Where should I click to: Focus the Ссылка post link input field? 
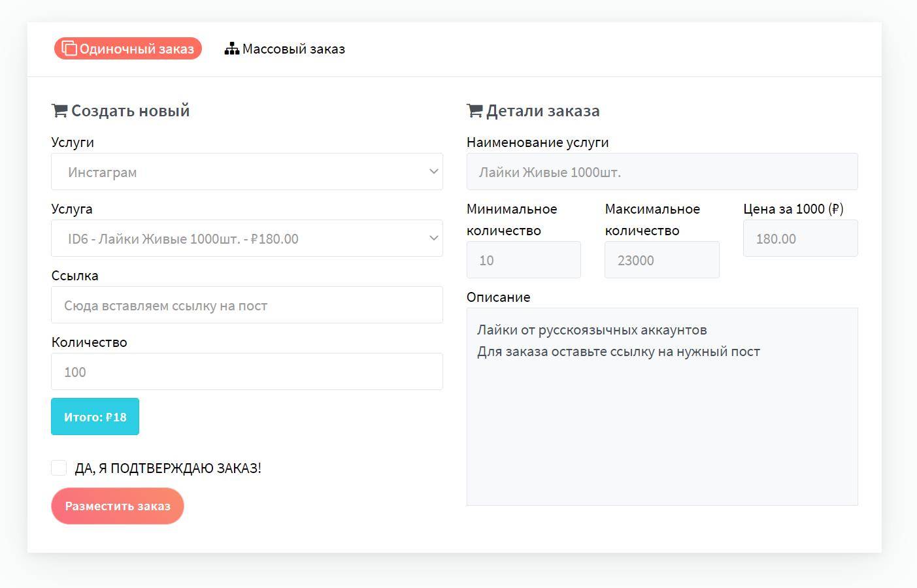coord(247,305)
